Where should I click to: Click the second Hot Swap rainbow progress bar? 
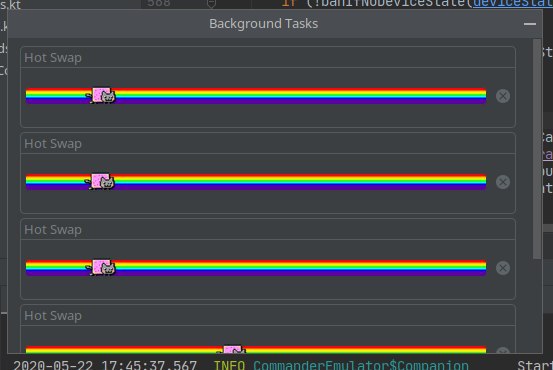point(256,182)
